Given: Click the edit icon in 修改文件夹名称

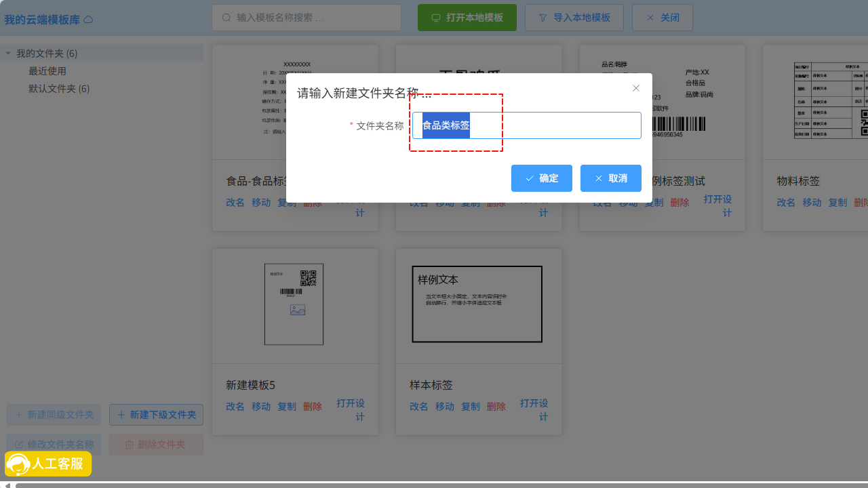Looking at the screenshot, I should 19,445.
